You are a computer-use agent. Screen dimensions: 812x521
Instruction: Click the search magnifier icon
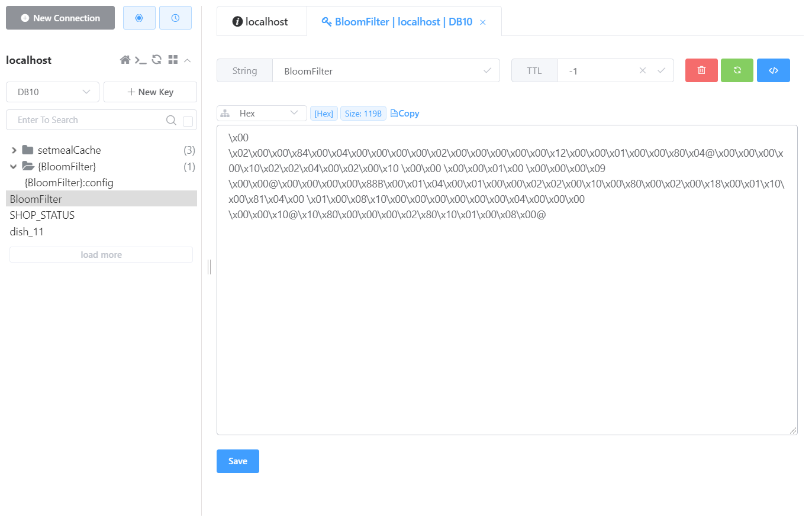point(171,120)
